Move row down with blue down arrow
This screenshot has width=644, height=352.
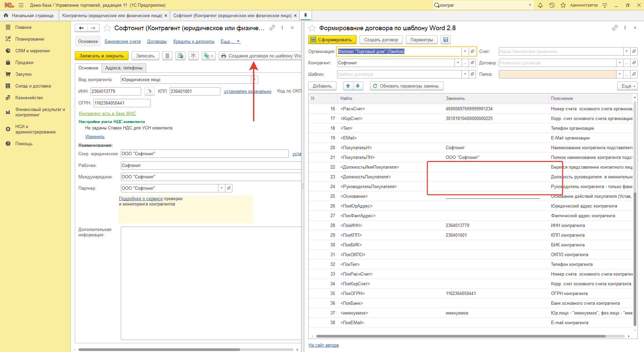click(358, 86)
